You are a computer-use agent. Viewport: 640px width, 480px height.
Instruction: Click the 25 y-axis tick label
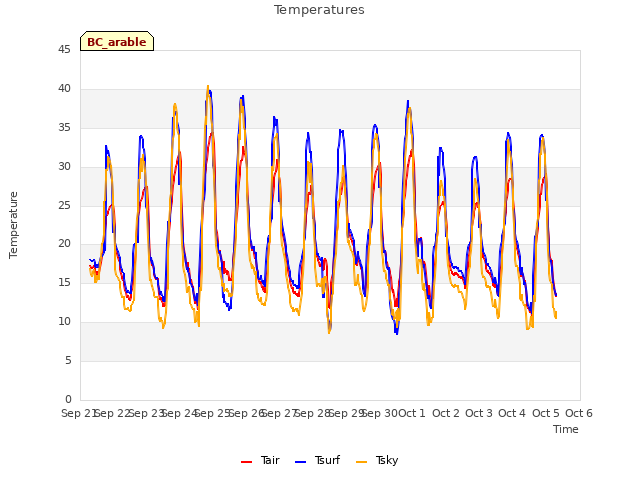64,205
